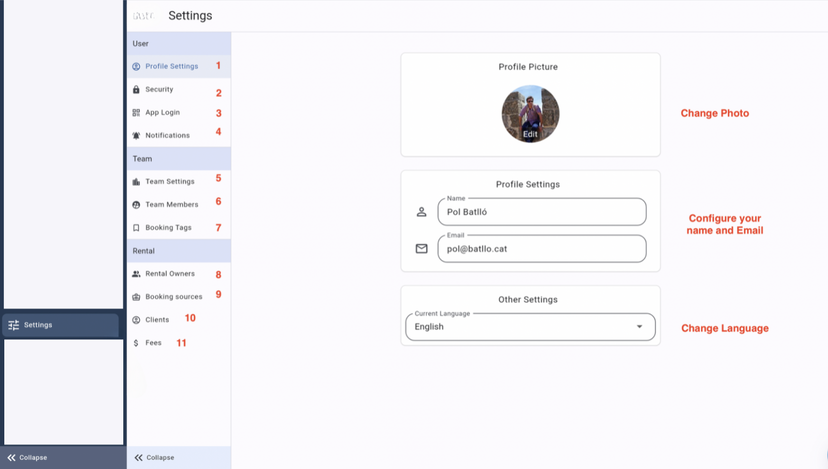
Task: Click Edit on the profile picture
Action: point(530,133)
